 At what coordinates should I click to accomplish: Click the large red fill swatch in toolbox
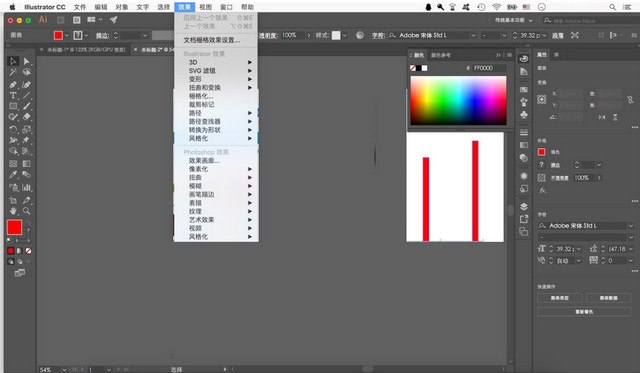(x=14, y=227)
